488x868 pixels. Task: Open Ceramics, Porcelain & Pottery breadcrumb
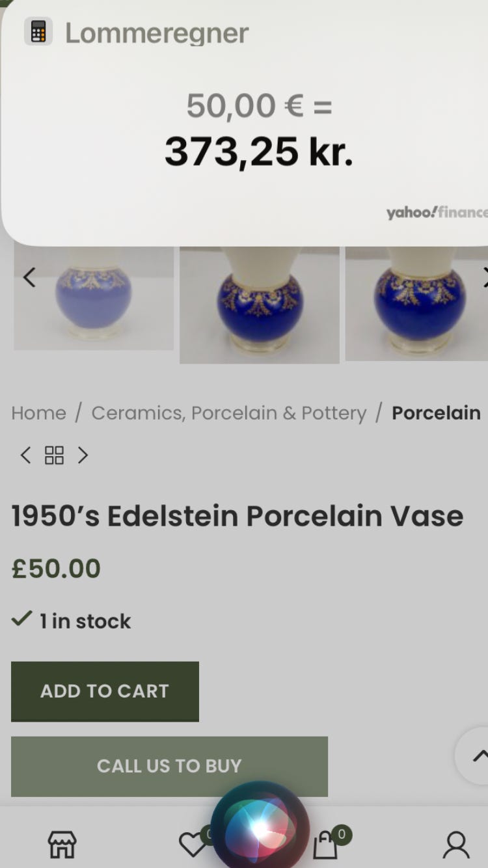point(229,413)
